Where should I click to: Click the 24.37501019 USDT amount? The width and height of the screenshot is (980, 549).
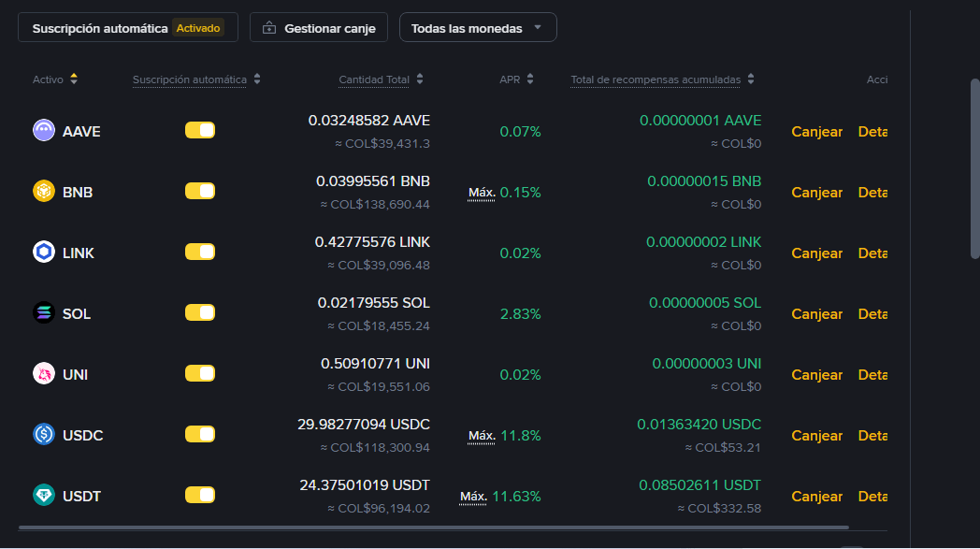click(x=365, y=484)
